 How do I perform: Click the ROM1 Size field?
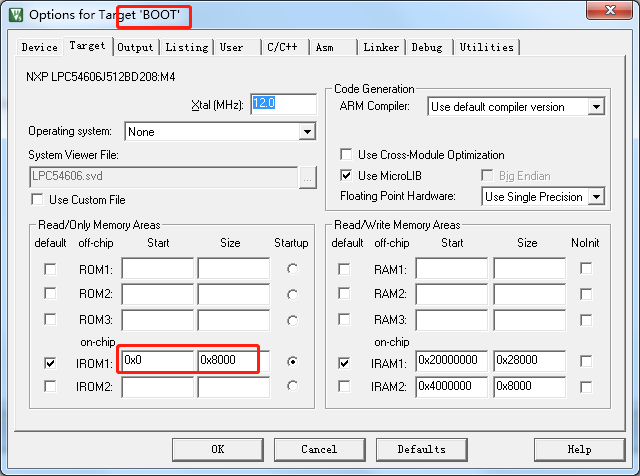[x=234, y=268]
